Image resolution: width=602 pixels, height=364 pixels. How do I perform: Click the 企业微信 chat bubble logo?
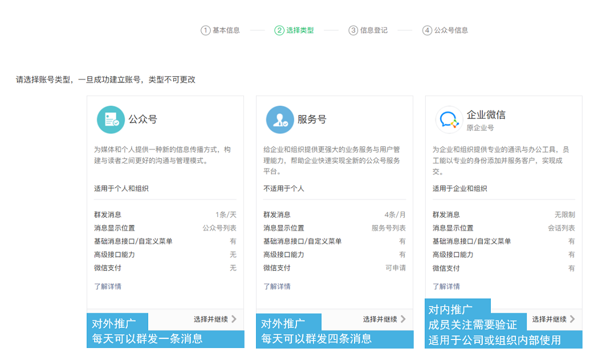coord(449,120)
